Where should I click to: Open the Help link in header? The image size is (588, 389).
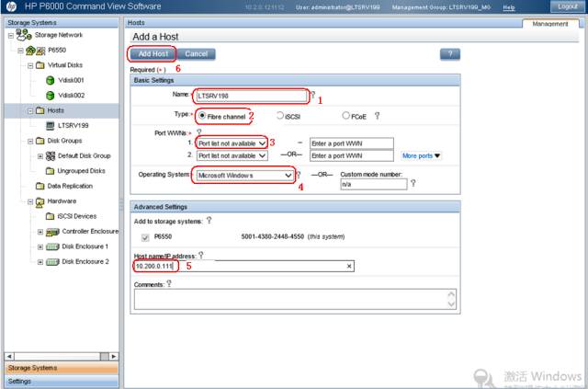pos(509,7)
